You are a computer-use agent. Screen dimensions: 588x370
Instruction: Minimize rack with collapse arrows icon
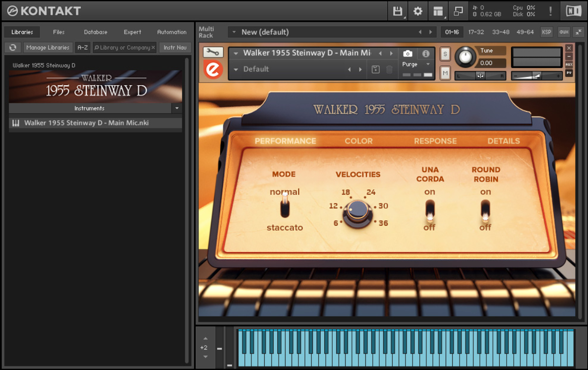tap(579, 32)
